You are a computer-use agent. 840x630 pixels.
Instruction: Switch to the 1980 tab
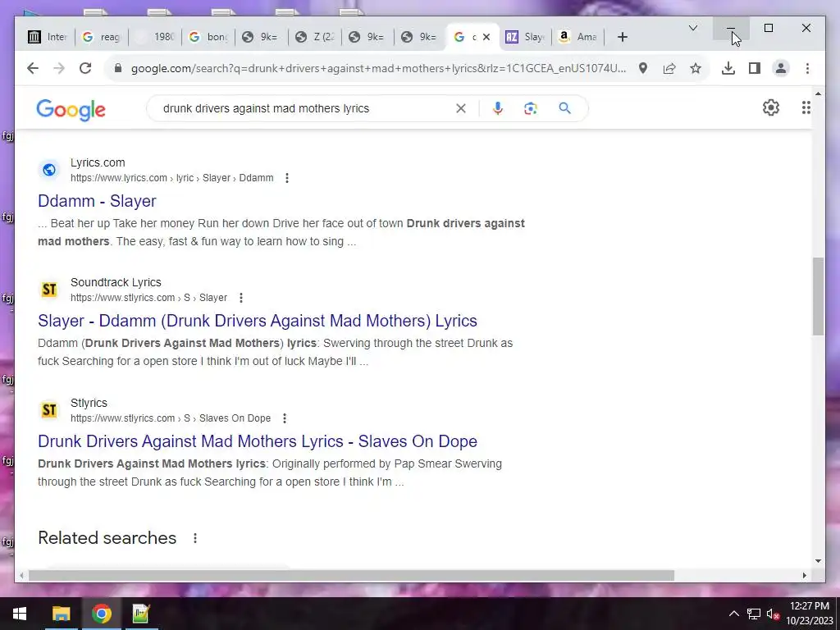(x=155, y=37)
